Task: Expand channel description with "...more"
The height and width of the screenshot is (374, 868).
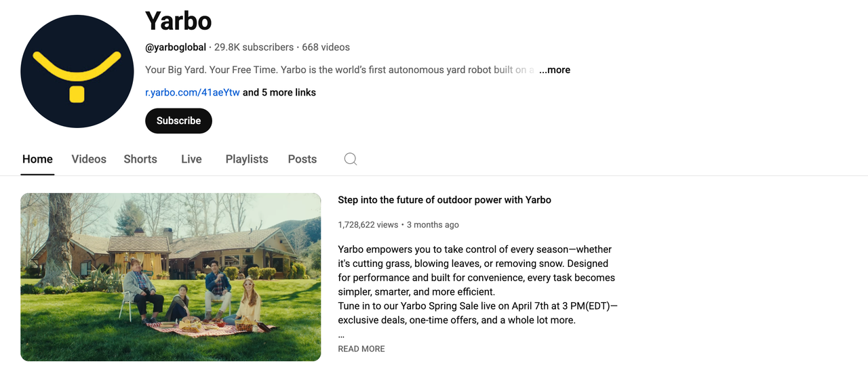Action: (555, 70)
